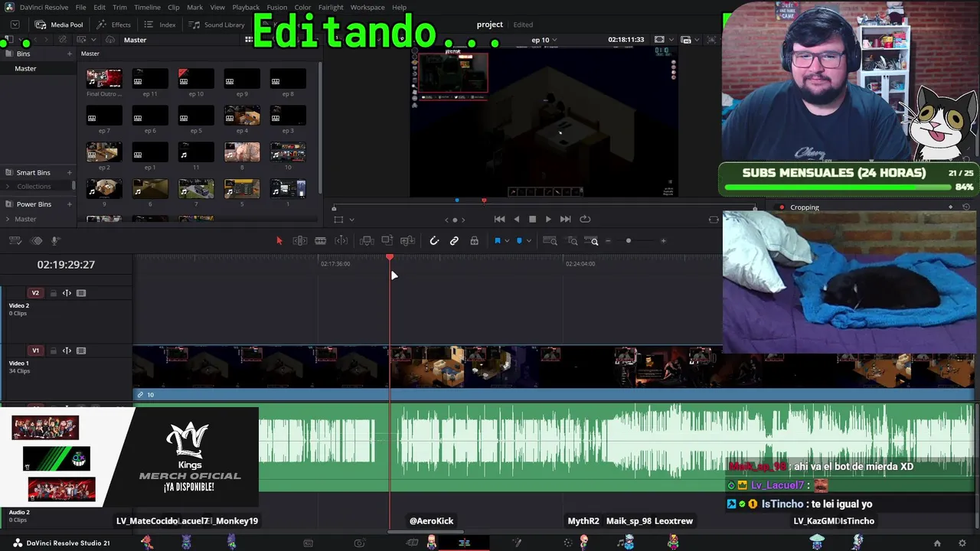Select the ep 4 timeline thumbnail
This screenshot has height=551, width=980.
(242, 115)
